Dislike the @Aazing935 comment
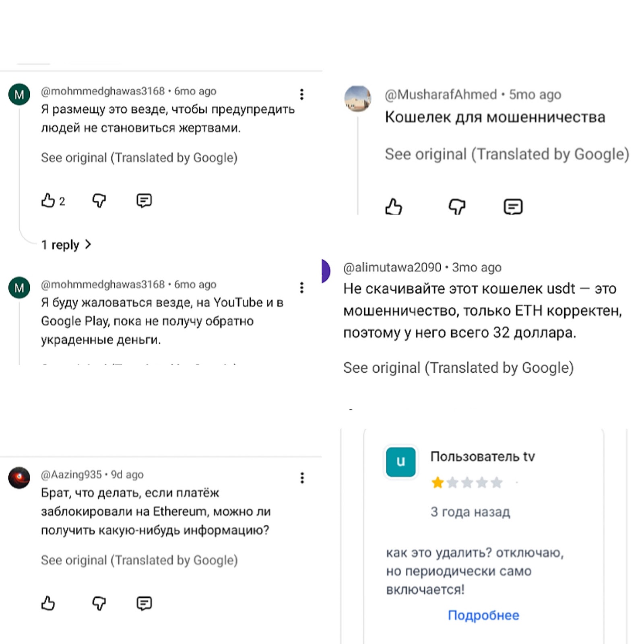 99,603
